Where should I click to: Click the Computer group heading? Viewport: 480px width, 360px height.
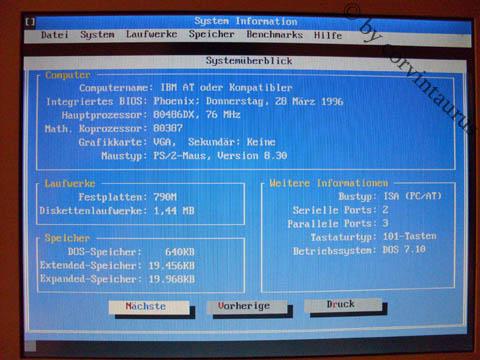pyautogui.click(x=68, y=75)
